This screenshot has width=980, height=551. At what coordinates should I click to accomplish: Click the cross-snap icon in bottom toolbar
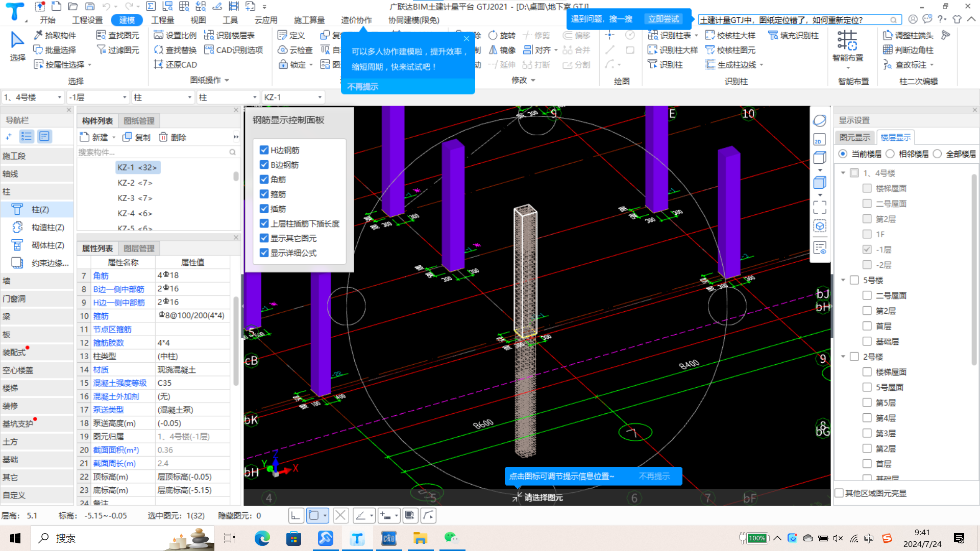click(x=340, y=516)
